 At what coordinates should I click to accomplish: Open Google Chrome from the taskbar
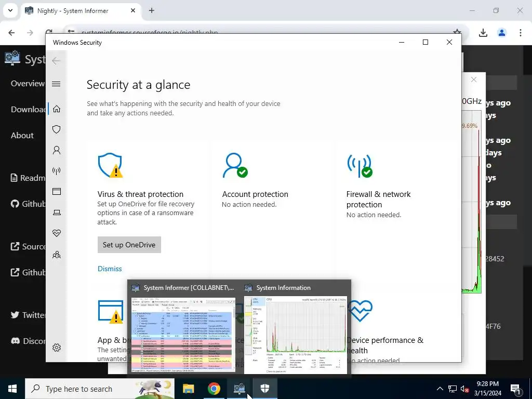214,389
